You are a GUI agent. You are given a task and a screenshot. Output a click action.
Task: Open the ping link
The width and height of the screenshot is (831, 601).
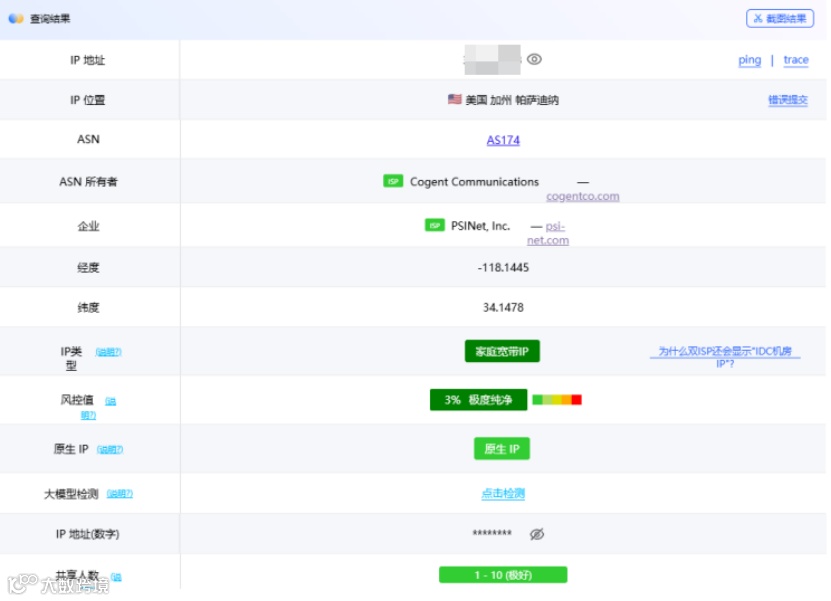pos(749,60)
